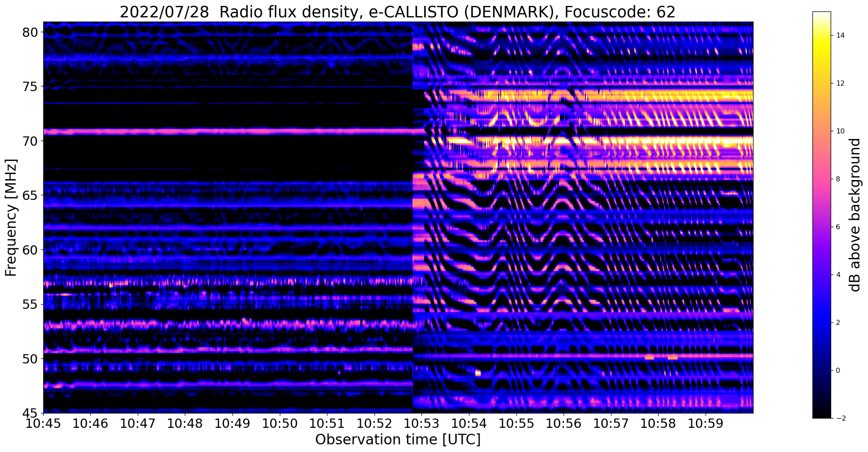Click the colorbar tick label 4
The image size is (868, 452).
tap(837, 275)
